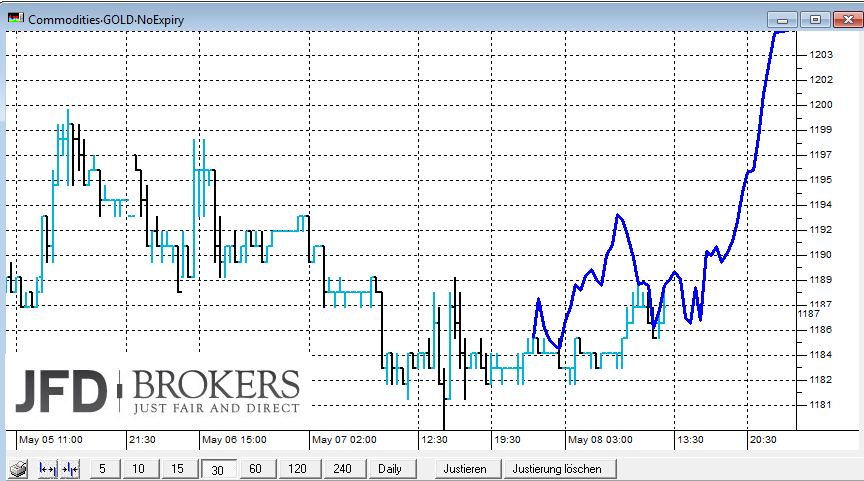Click the 1194 price axis label

click(821, 204)
